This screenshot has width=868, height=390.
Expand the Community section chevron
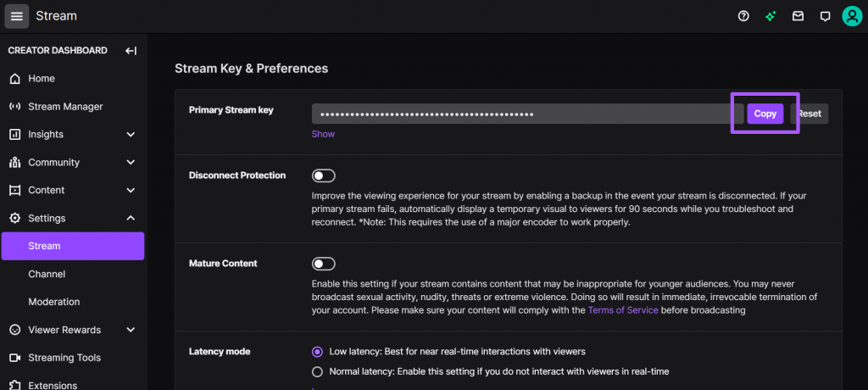[x=131, y=162]
